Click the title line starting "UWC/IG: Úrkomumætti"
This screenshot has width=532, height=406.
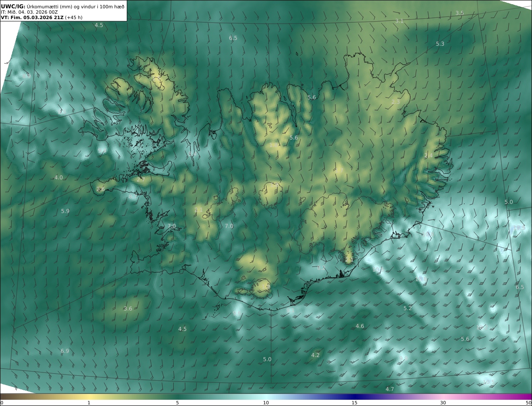pyautogui.click(x=63, y=6)
